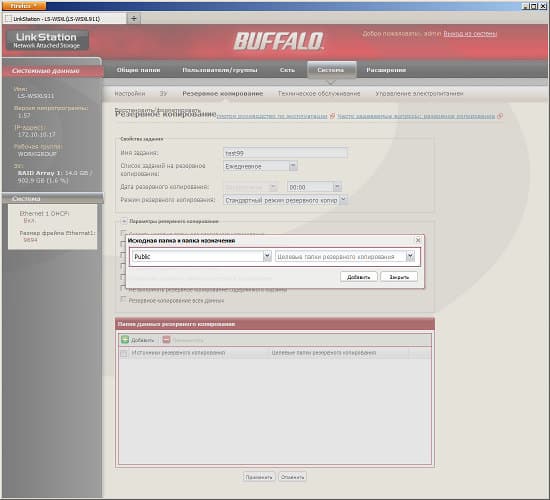
Task: Select the Система tab
Action: coord(331,70)
